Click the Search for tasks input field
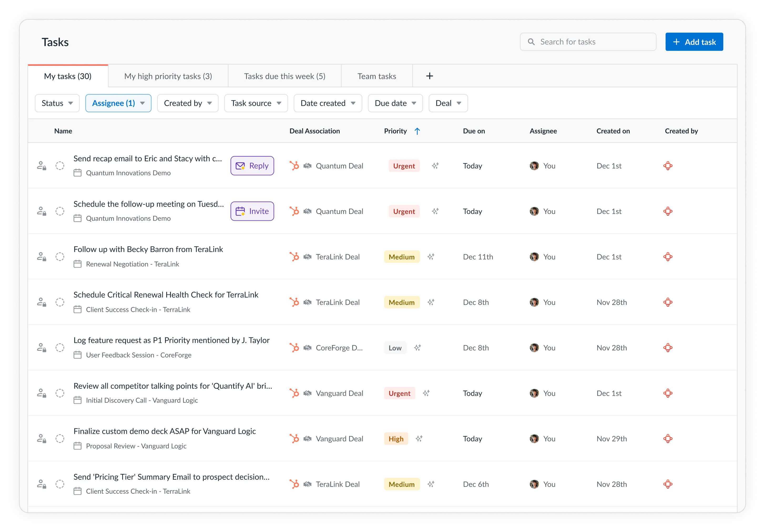The height and width of the screenshot is (532, 765). pyautogui.click(x=588, y=42)
